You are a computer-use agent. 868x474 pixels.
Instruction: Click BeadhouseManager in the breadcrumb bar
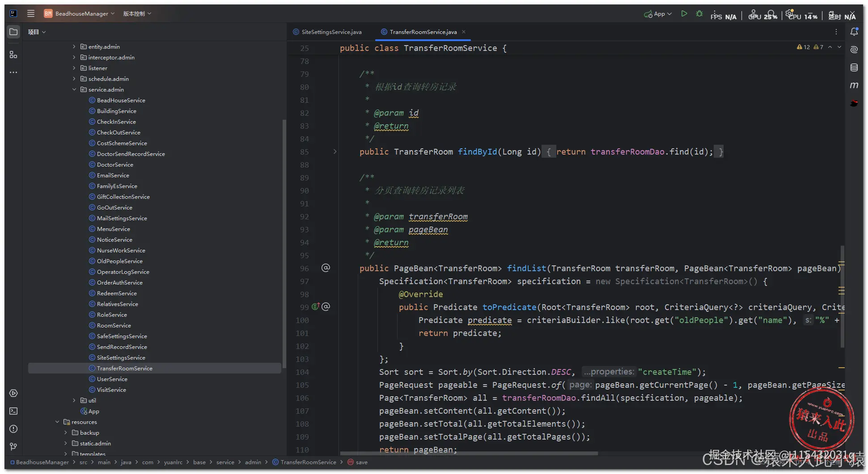pyautogui.click(x=39, y=462)
